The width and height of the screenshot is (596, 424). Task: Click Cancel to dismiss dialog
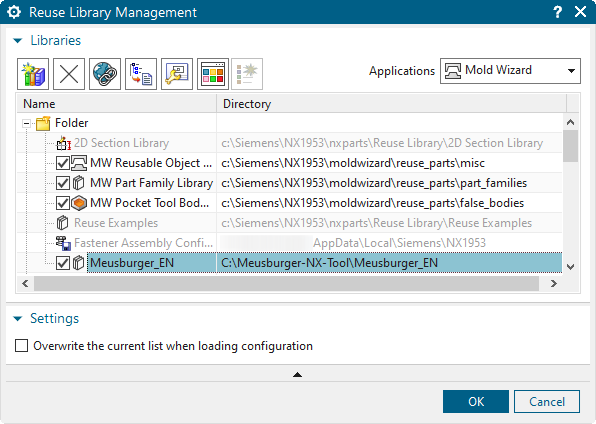(x=547, y=402)
